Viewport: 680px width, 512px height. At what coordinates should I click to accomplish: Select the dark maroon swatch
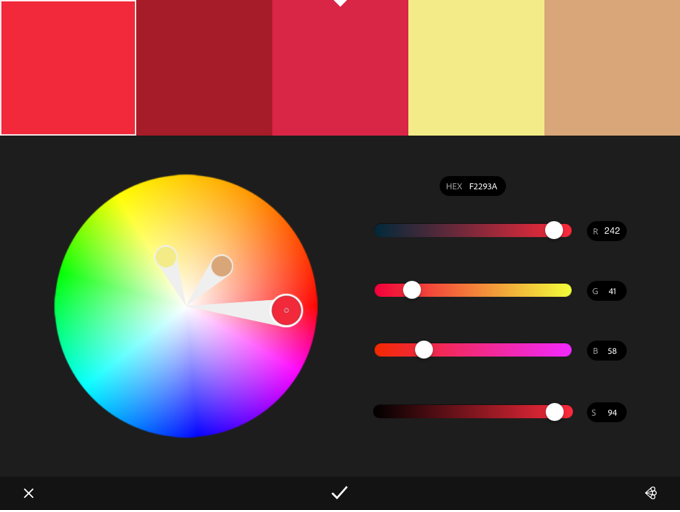pos(204,68)
